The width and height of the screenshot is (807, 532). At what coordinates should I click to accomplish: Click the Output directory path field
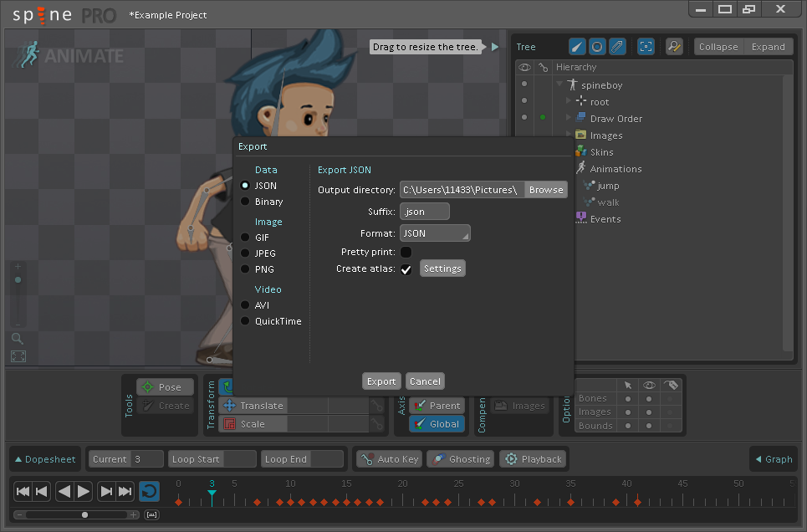(x=462, y=190)
